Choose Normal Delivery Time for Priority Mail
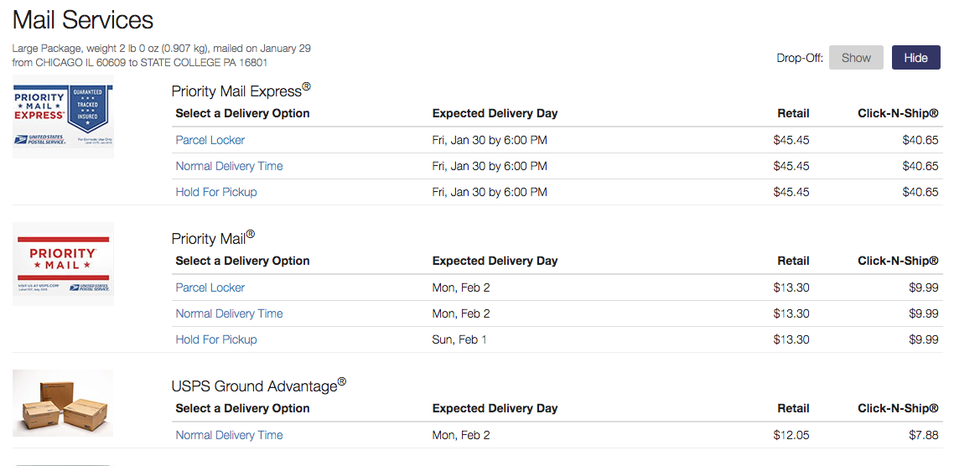Image resolution: width=980 pixels, height=466 pixels. point(229,313)
